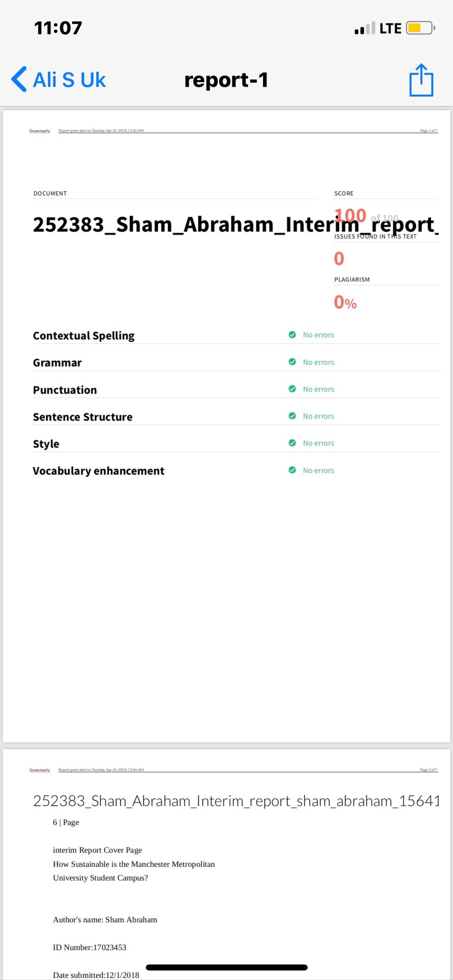Screen dimensions: 453x980
Task: Tap the issues found count of 0
Action: point(339,259)
